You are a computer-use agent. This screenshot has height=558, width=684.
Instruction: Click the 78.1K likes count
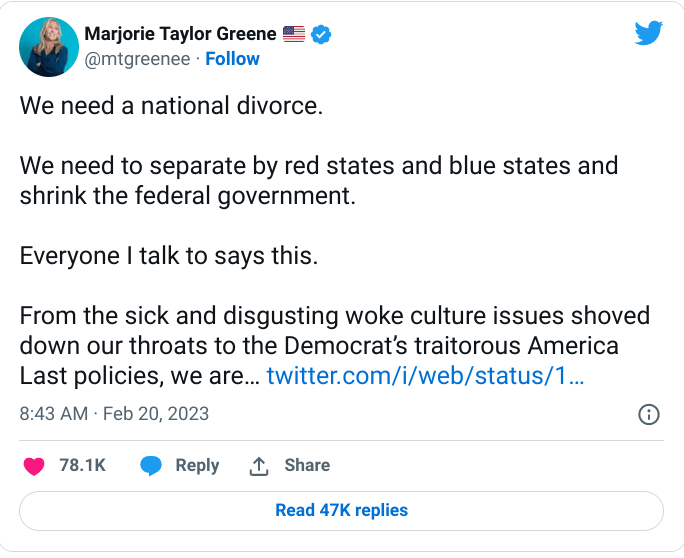(x=83, y=465)
